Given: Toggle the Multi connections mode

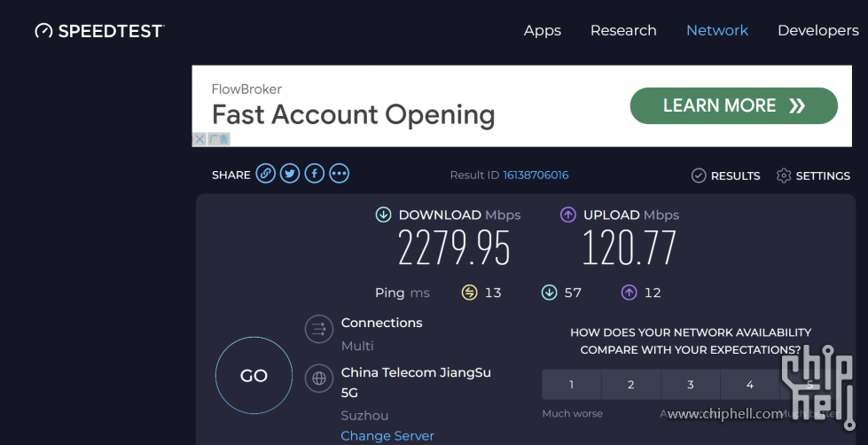Looking at the screenshot, I should click(357, 346).
